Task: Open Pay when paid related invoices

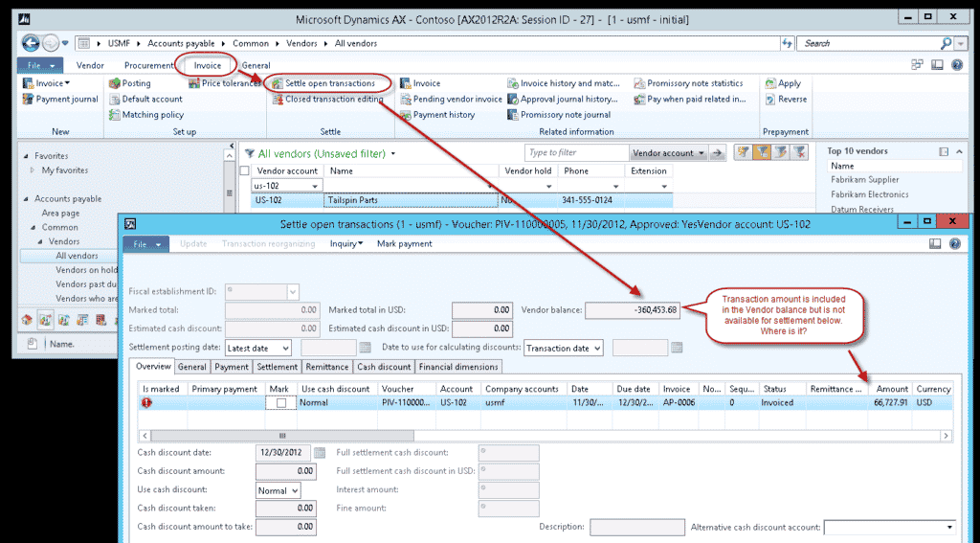Action: [x=689, y=99]
